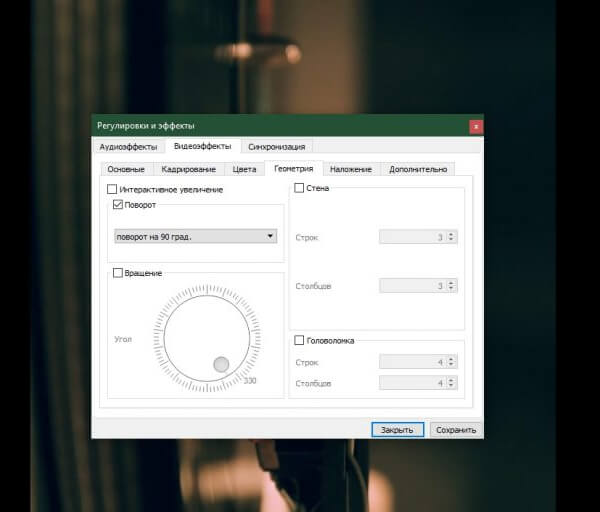Screen dimensions: 600x512
Task: Open the Дополнительно sub-tab
Action: pyautogui.click(x=418, y=169)
